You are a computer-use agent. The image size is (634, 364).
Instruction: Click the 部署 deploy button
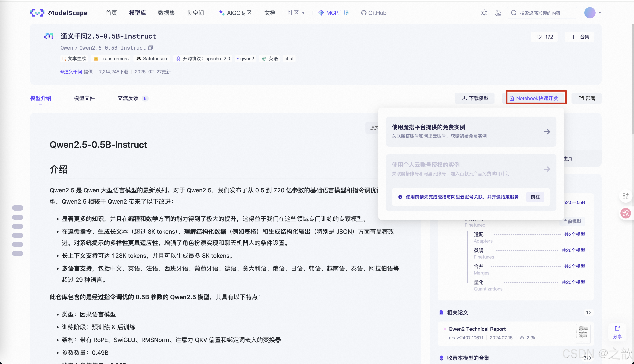tap(587, 98)
